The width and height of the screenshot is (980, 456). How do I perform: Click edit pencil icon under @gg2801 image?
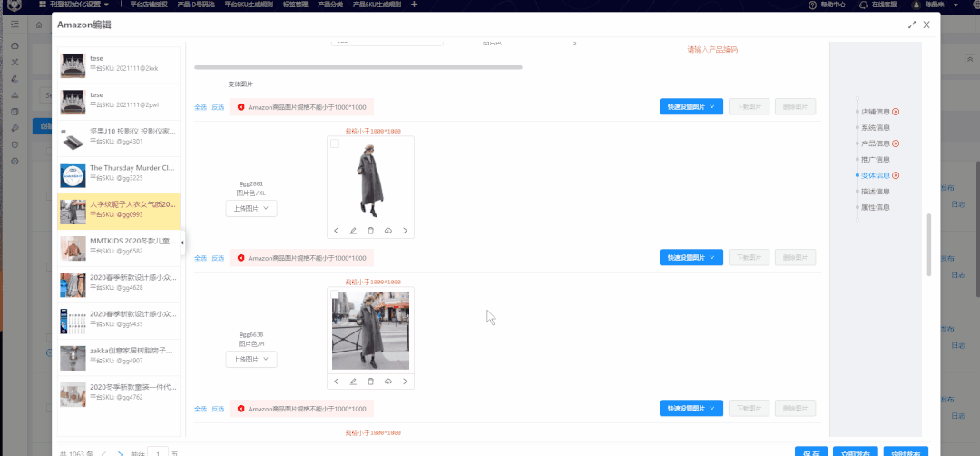(353, 231)
